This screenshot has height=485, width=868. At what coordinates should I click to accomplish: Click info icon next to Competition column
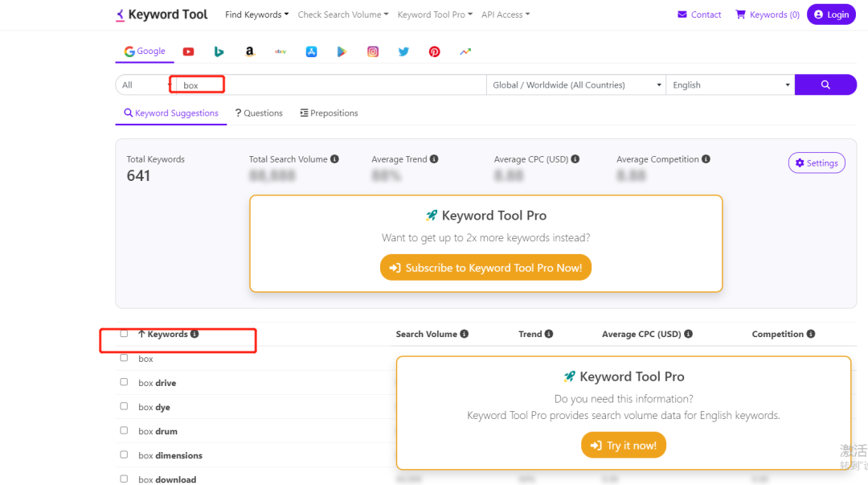click(810, 334)
